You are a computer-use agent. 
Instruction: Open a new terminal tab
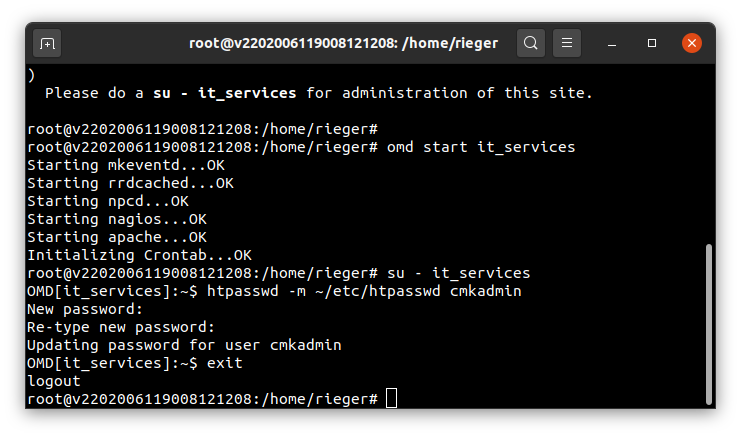click(x=47, y=43)
